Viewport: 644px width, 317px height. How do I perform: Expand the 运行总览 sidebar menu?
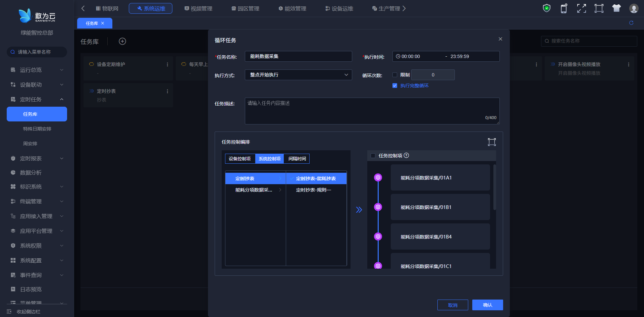click(x=37, y=70)
